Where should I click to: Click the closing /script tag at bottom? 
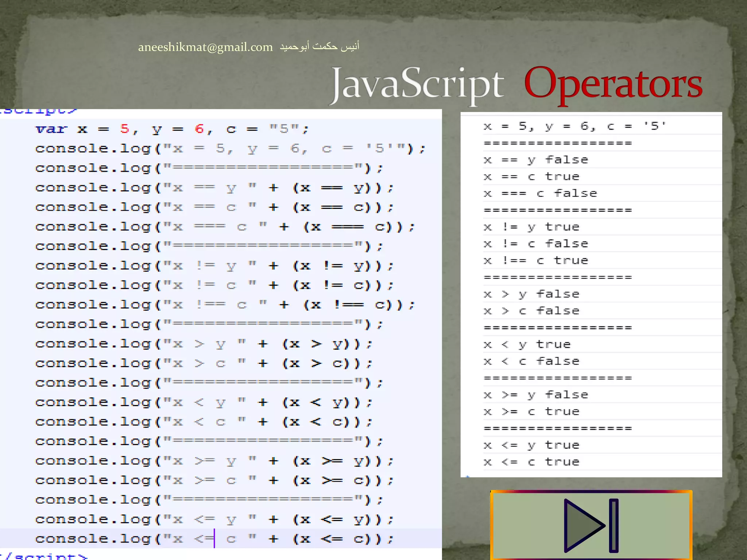pos(44,556)
